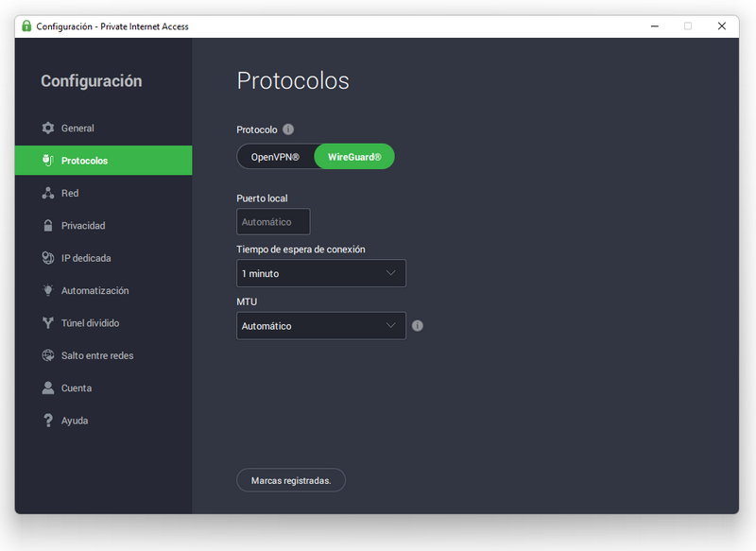Screen dimensions: 756x551
Task: Click the Marcas registradas button
Action: pos(291,480)
